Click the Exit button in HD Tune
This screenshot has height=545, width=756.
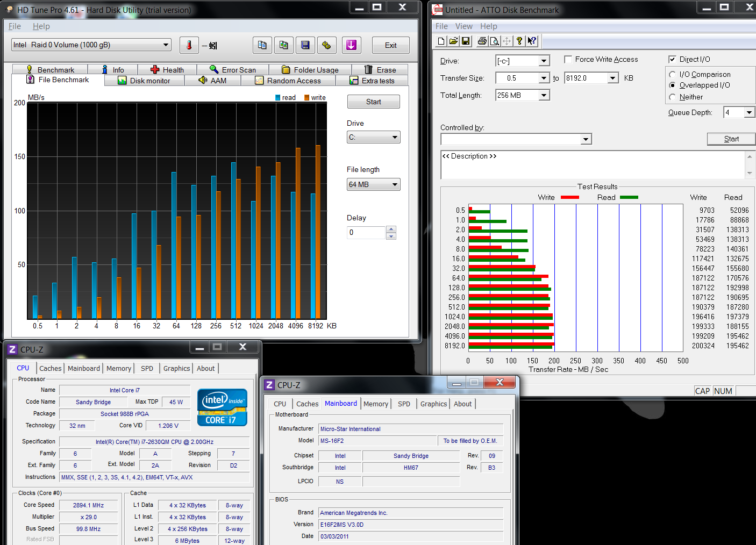tap(390, 45)
